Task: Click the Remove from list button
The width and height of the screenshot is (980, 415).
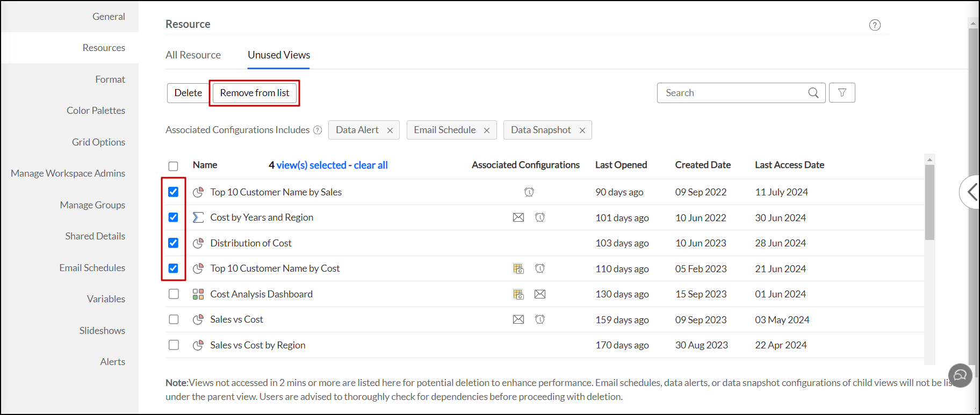Action: click(255, 93)
